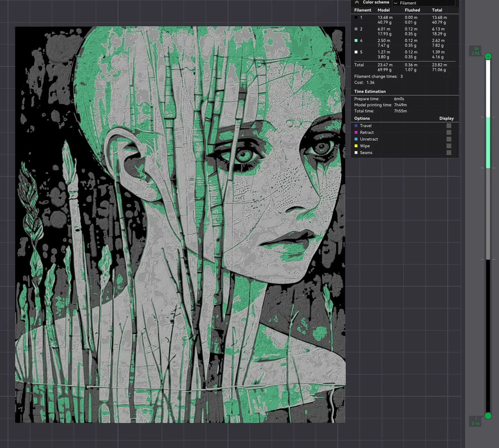
Task: Show Unretract moves checkbox
Action: (x=449, y=139)
